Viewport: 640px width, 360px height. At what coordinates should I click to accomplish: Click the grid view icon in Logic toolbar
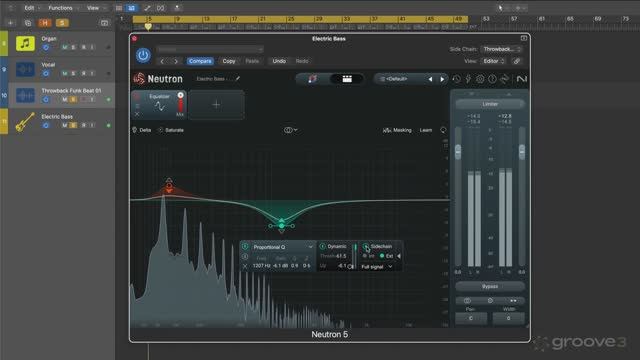pyautogui.click(x=119, y=8)
